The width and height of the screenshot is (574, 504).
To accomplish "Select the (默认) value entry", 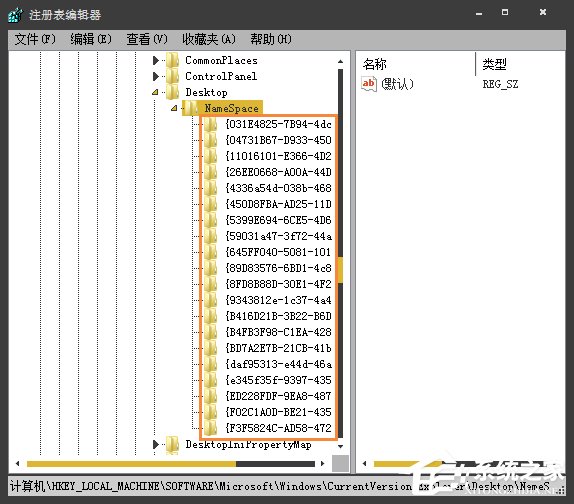I will (x=397, y=84).
